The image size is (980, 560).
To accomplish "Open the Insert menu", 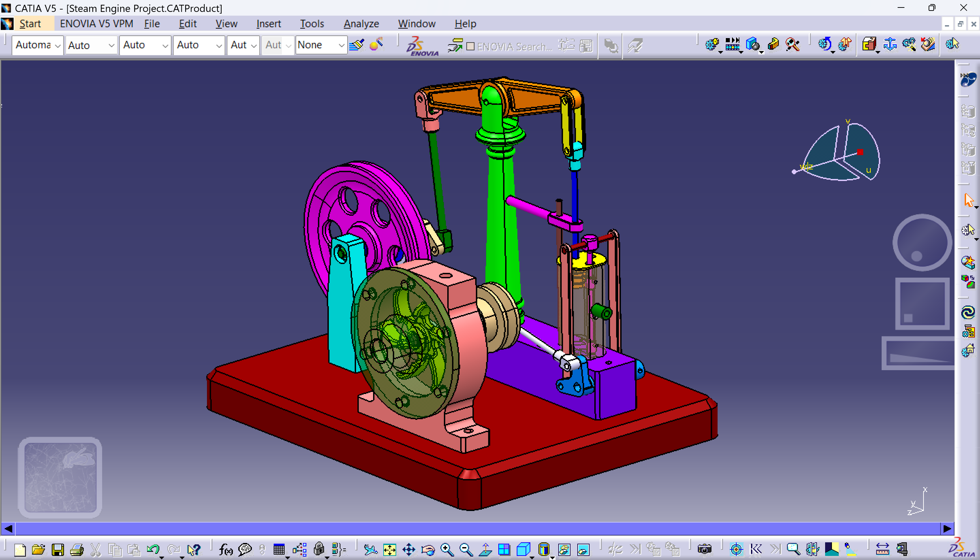I will (x=269, y=24).
